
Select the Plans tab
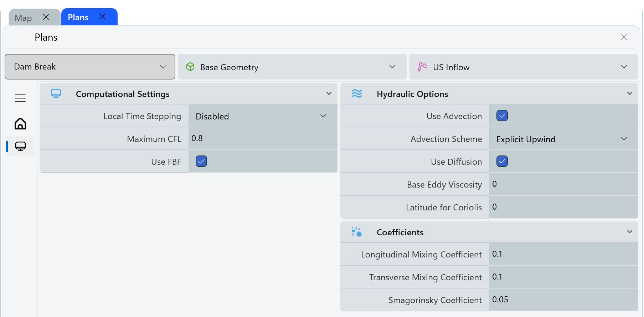pyautogui.click(x=78, y=17)
